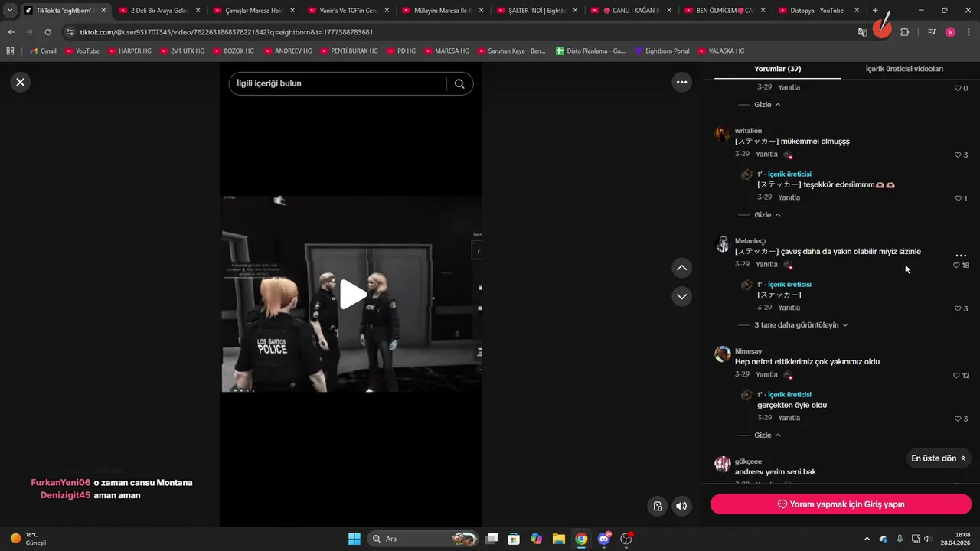Open Nimesay's profile avatar
The width and height of the screenshot is (980, 551).
point(722,354)
